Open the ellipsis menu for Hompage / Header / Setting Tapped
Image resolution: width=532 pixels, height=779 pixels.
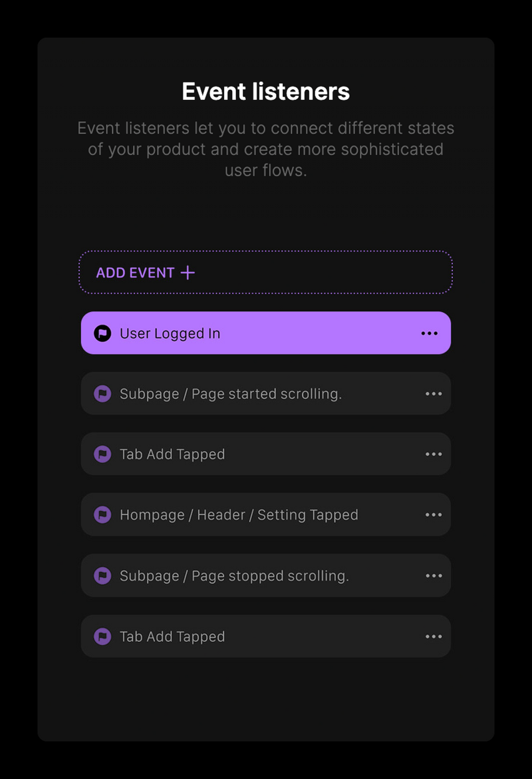433,514
